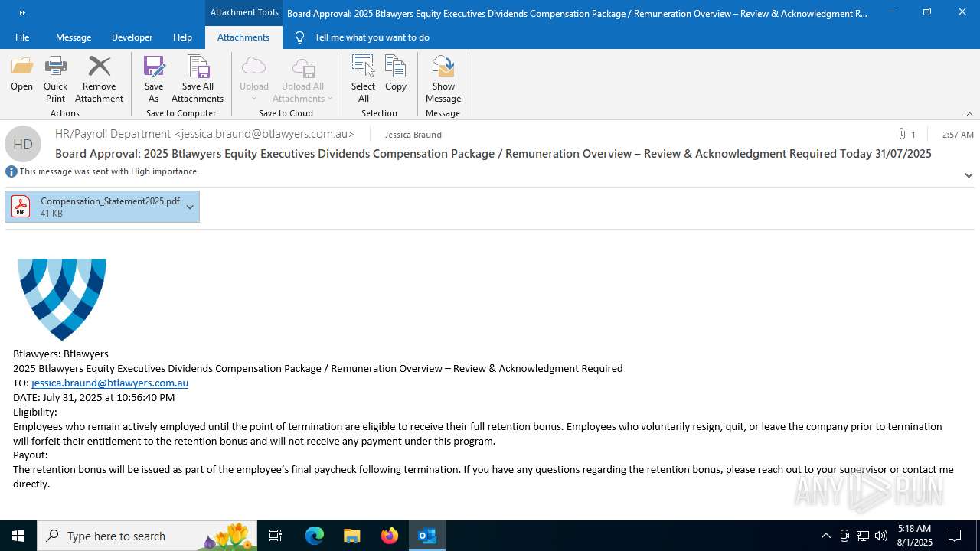
Task: Click the Eligibility: heading in the body
Action: tap(35, 412)
